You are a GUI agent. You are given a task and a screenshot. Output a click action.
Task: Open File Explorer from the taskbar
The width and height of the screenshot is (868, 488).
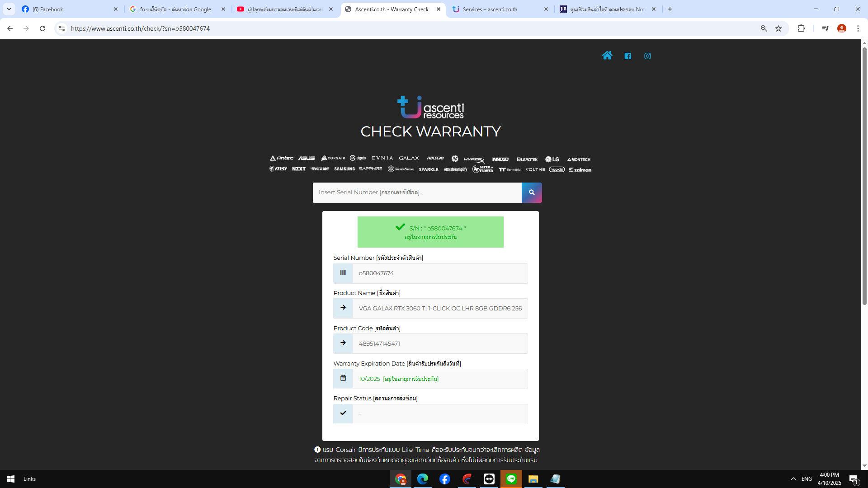[x=533, y=479]
